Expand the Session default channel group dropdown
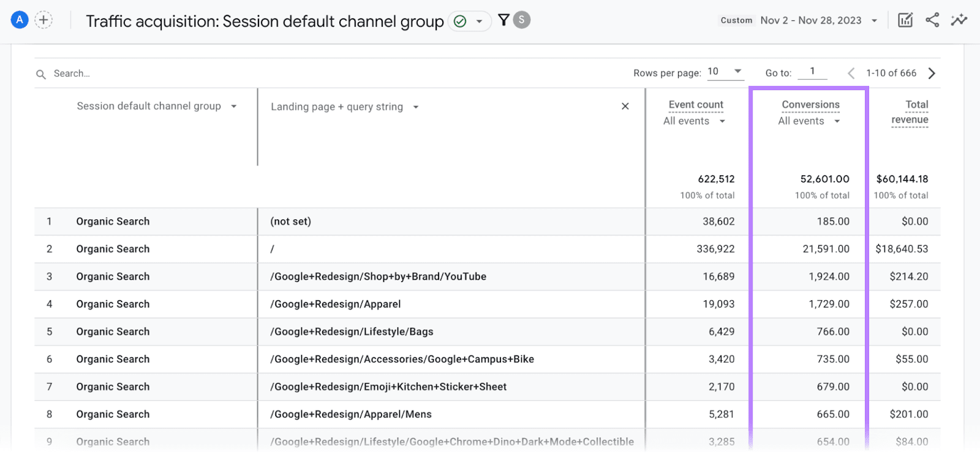Image resolution: width=980 pixels, height=453 pixels. click(233, 107)
